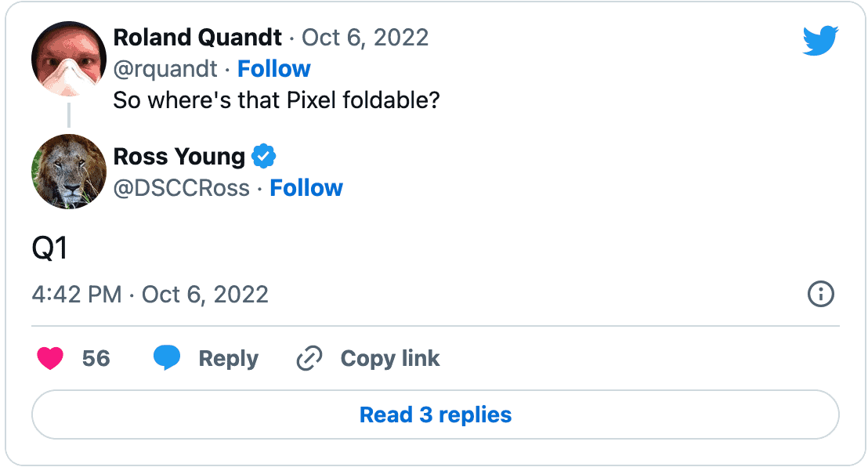Click the chain link copy icon

(309, 359)
